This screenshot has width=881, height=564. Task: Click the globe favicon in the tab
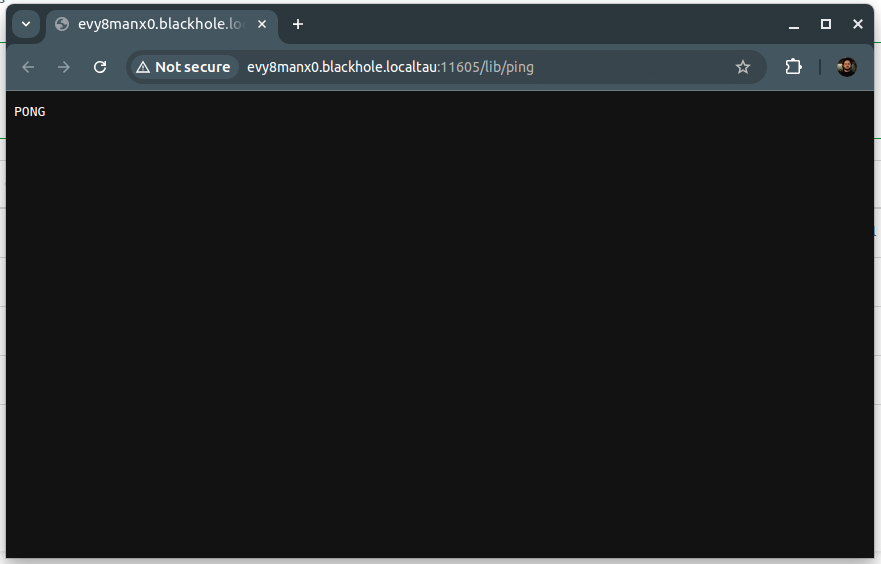pos(62,24)
